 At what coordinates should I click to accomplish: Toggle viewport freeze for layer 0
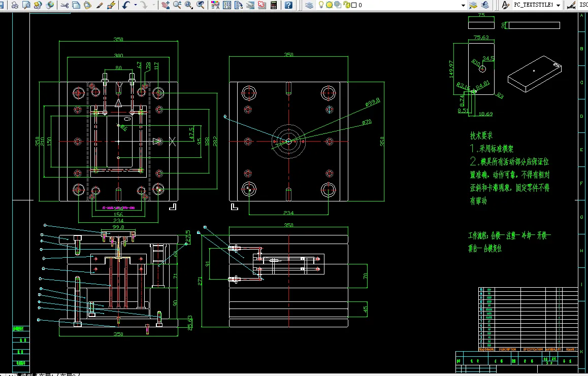[x=338, y=5]
